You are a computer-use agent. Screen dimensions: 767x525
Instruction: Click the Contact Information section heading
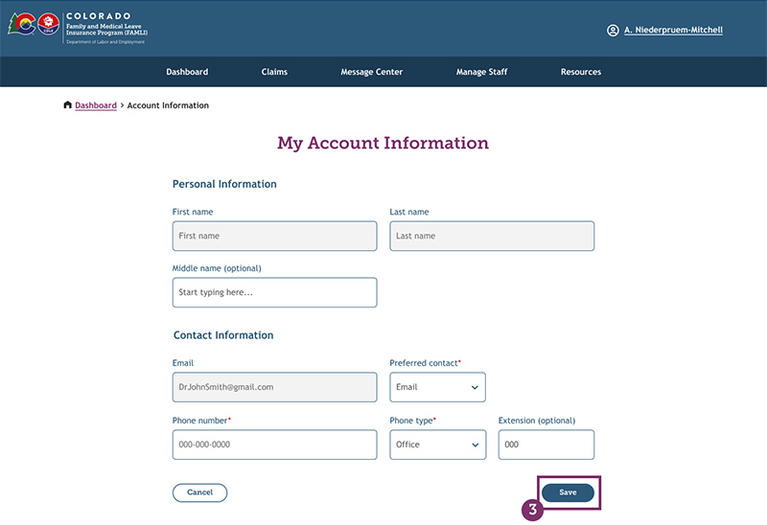tap(224, 335)
